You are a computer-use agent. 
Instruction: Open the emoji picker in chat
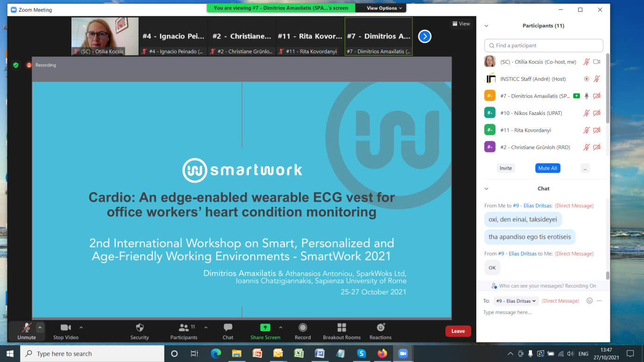point(589,301)
